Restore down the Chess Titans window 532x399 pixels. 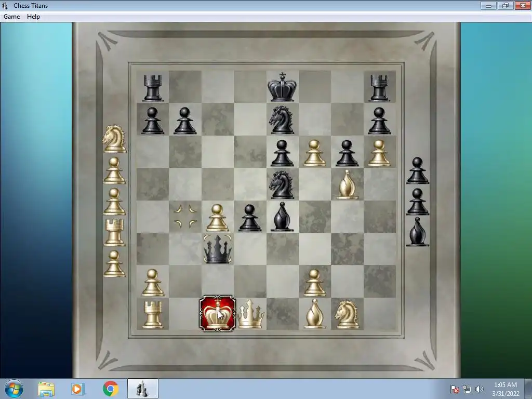pos(506,5)
